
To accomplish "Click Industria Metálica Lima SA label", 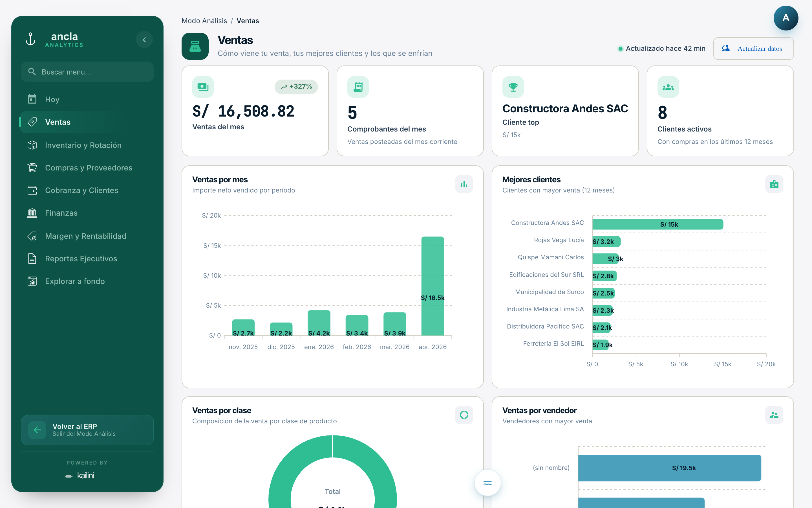I will [545, 309].
